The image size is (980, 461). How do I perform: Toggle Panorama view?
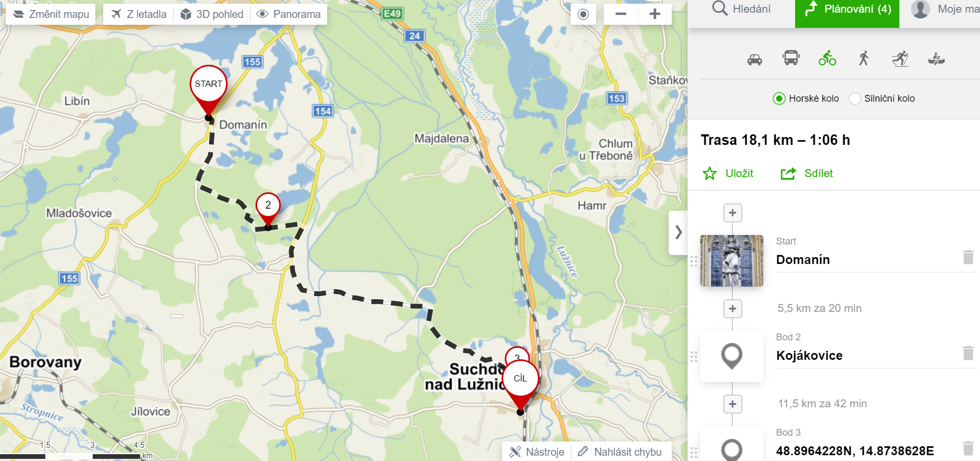coord(289,14)
